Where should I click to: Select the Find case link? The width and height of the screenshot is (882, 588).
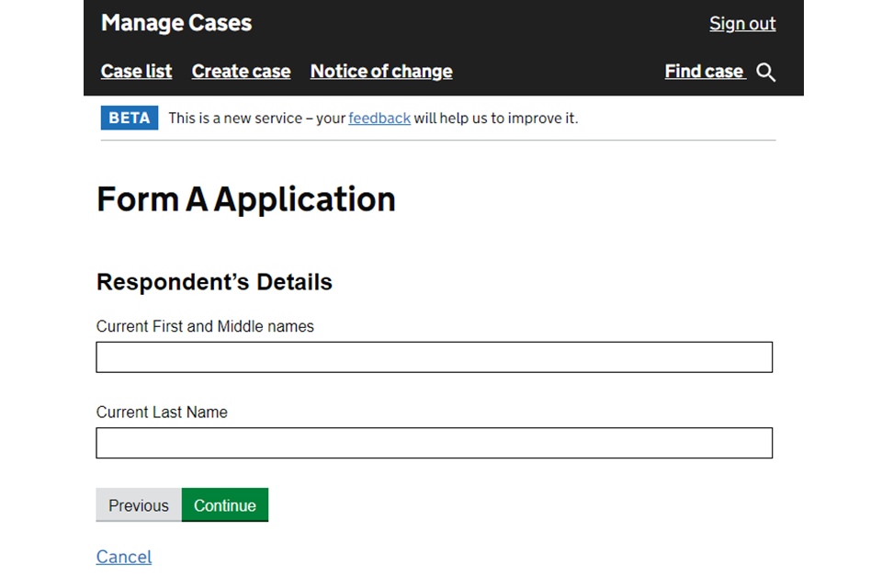click(x=704, y=72)
